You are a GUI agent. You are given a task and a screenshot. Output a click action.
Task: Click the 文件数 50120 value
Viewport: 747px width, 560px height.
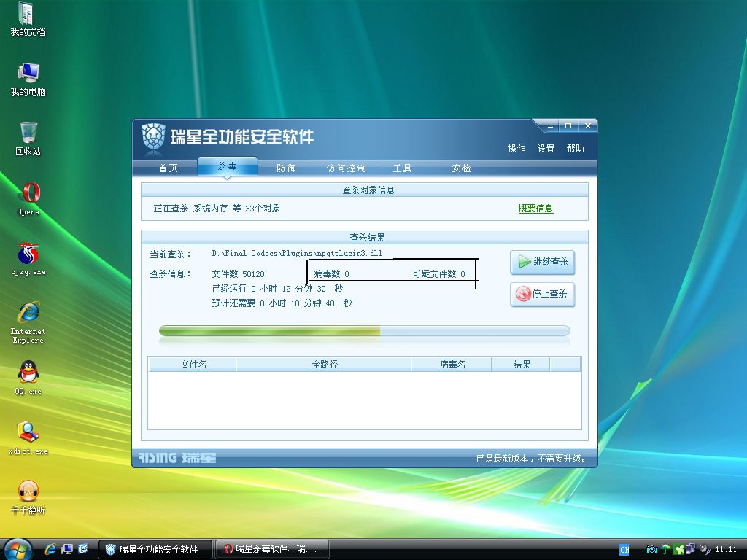point(238,274)
